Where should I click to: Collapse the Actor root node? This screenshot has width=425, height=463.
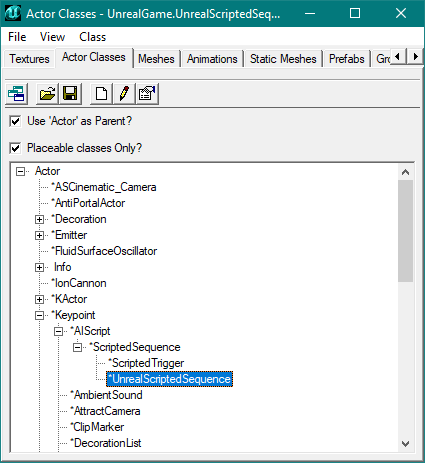tap(21, 172)
